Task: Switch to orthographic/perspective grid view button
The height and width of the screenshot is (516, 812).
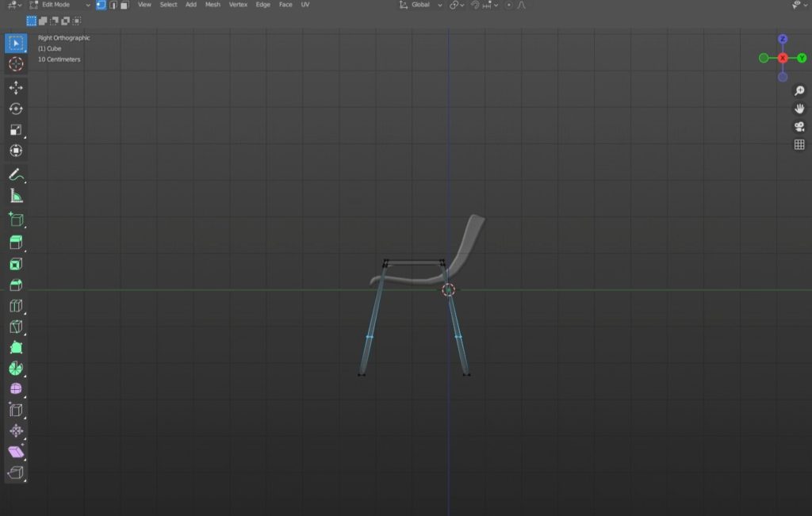Action: [x=799, y=144]
